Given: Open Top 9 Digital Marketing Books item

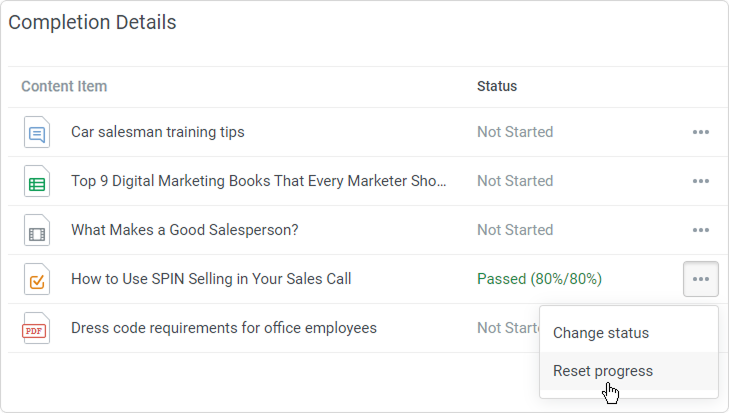Looking at the screenshot, I should (x=259, y=181).
